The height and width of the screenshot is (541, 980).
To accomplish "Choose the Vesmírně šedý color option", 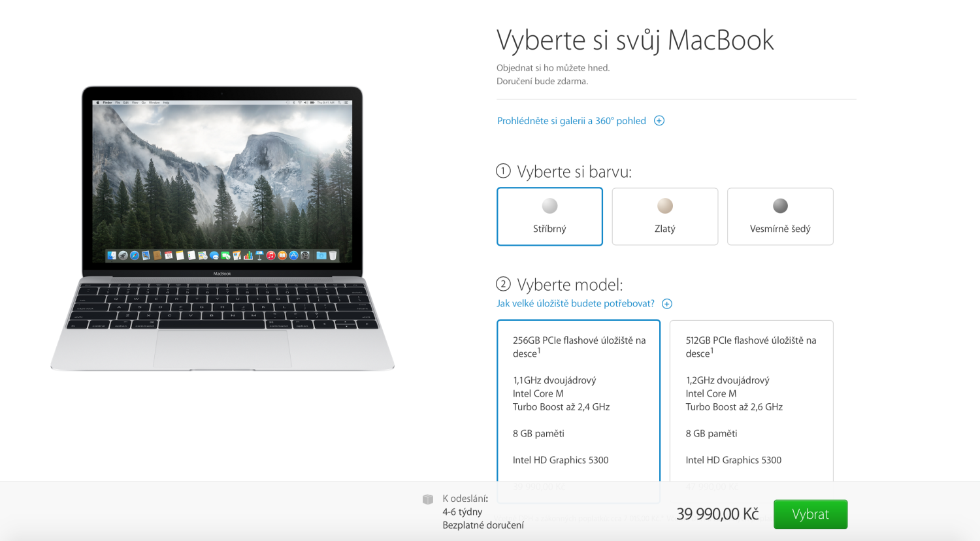I will [780, 216].
